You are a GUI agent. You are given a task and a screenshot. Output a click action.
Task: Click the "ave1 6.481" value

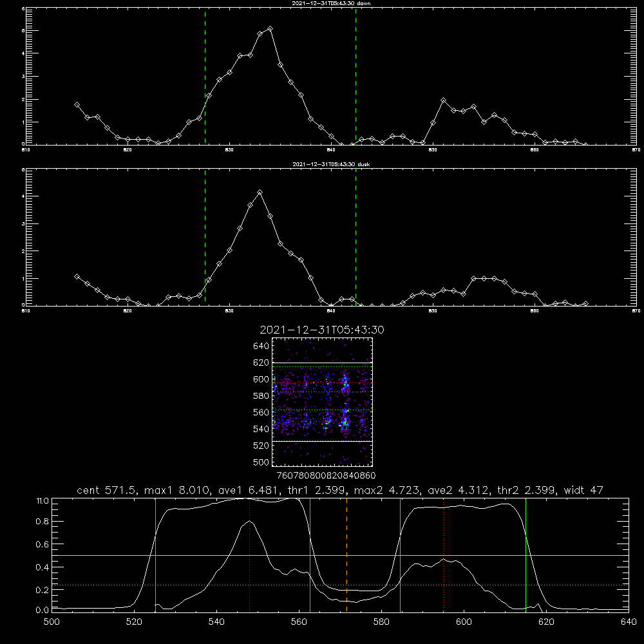point(249,490)
